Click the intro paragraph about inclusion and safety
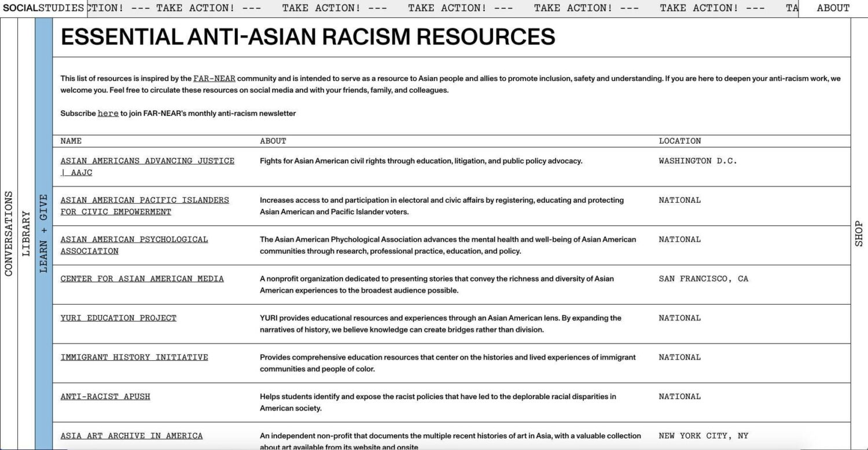 pos(451,85)
